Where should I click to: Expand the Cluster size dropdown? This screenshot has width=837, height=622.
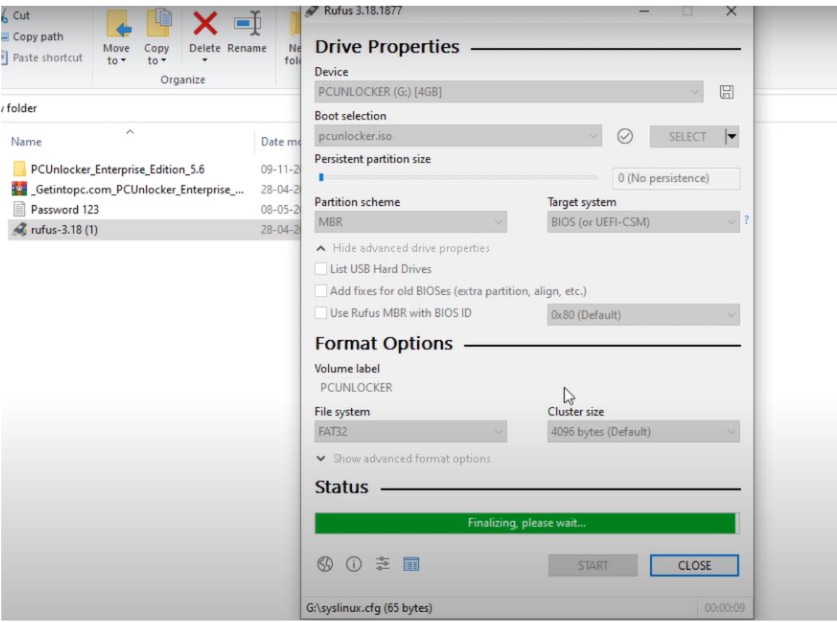click(643, 432)
